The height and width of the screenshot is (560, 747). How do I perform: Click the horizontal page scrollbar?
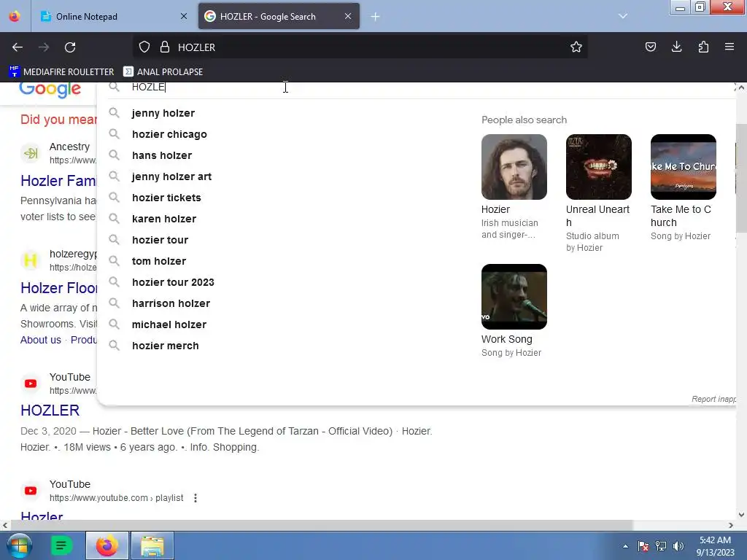[x=322, y=525]
